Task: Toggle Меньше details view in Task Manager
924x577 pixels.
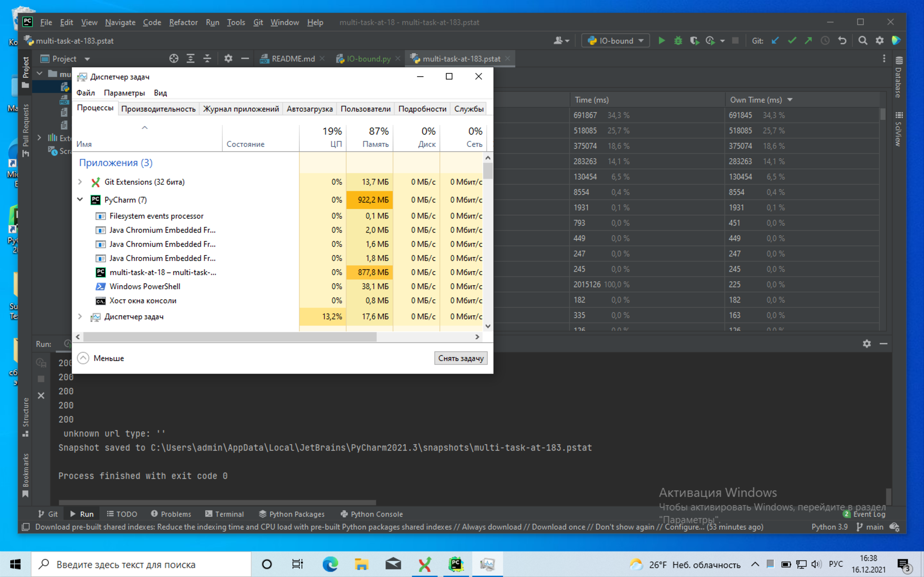Action: coord(101,358)
